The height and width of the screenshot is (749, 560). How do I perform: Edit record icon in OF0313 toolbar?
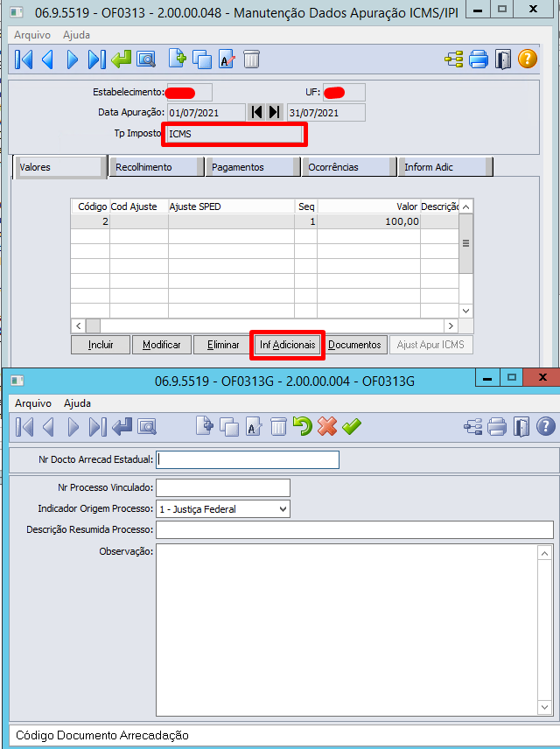[227, 59]
